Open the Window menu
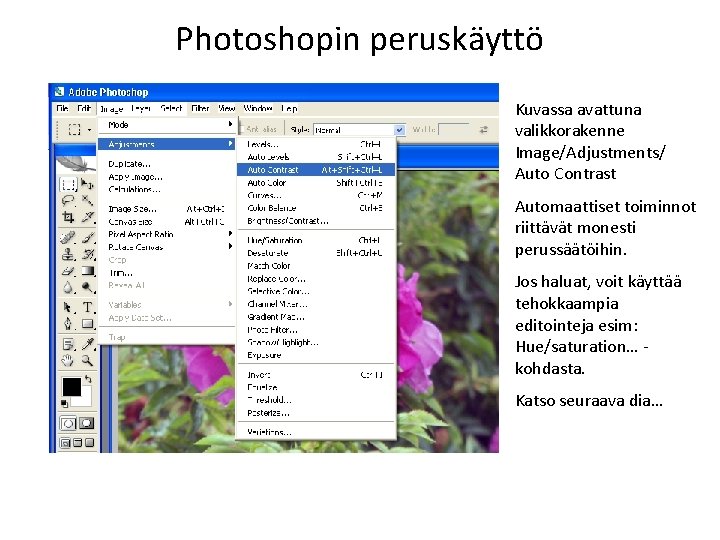 (x=258, y=108)
